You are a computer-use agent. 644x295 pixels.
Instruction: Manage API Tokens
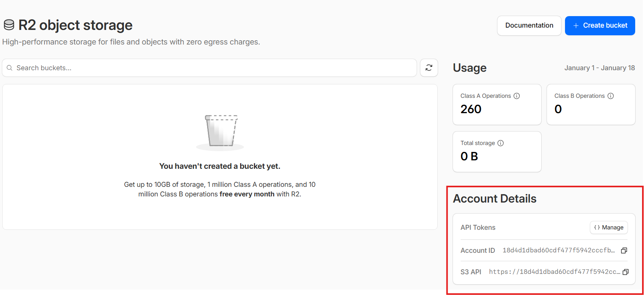tap(609, 227)
